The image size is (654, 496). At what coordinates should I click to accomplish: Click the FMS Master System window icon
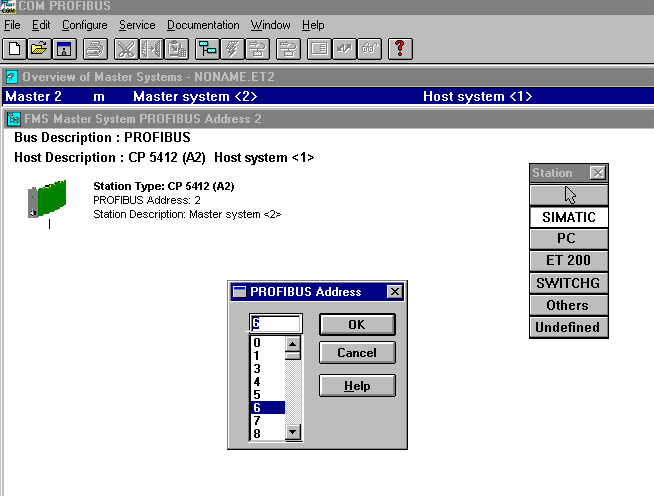coord(13,119)
